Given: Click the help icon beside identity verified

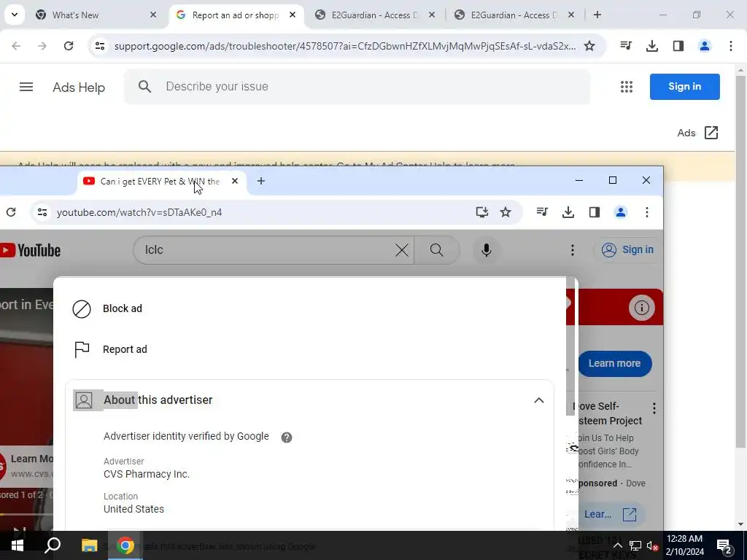Looking at the screenshot, I should pos(286,437).
